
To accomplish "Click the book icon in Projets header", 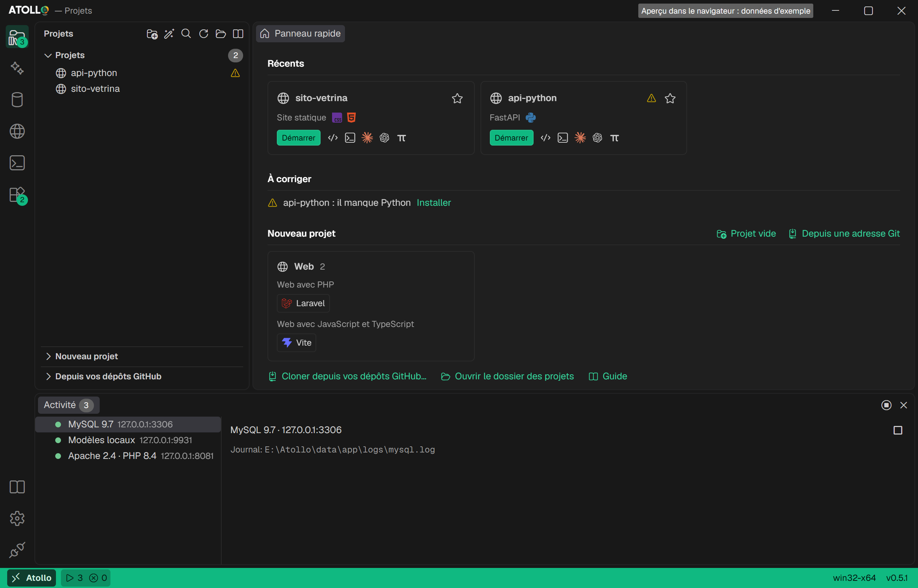I will point(238,34).
